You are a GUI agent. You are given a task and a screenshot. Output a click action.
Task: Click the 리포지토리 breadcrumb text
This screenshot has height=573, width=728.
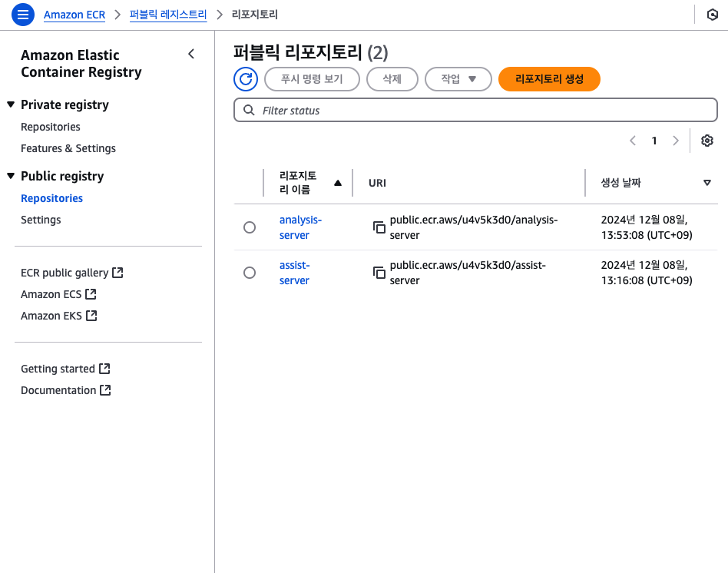tap(254, 15)
